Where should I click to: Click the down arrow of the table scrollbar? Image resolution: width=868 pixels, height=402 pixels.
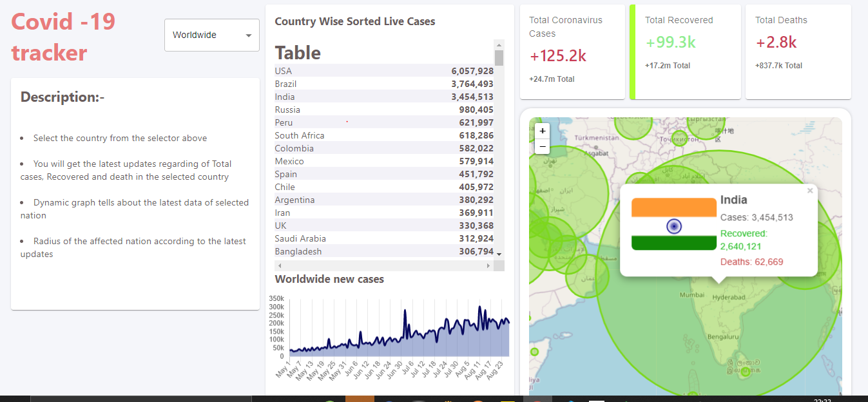pos(498,253)
